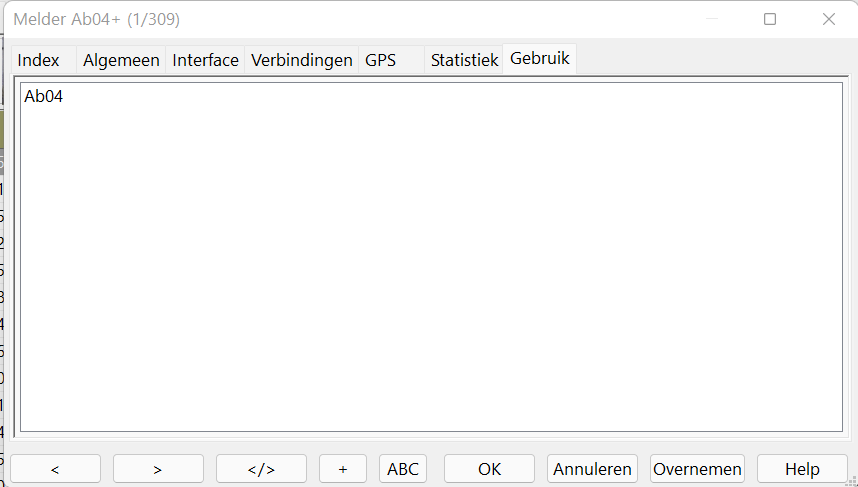This screenshot has height=487, width=858.
Task: Switch to the Algemeen tab
Action: coord(121,60)
